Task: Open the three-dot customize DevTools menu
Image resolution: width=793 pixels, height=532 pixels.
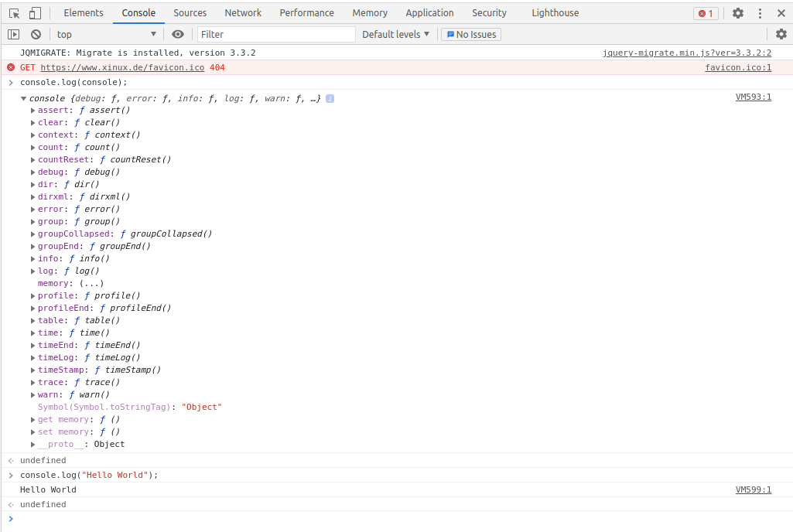Action: (760, 13)
